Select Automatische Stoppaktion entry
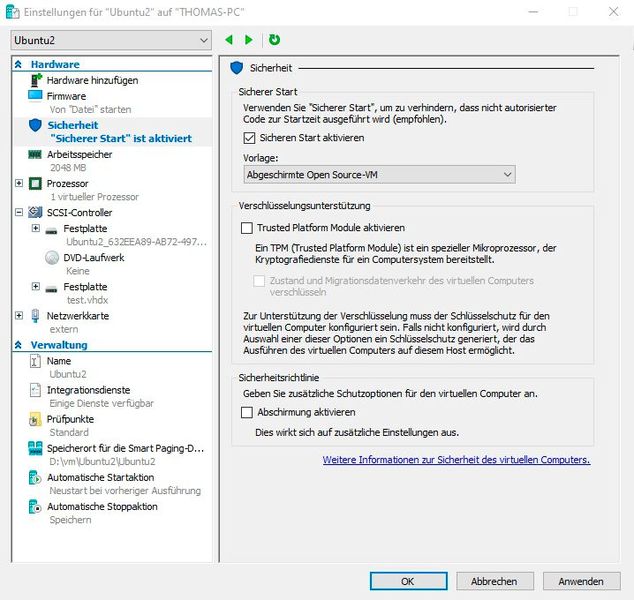 (102, 507)
